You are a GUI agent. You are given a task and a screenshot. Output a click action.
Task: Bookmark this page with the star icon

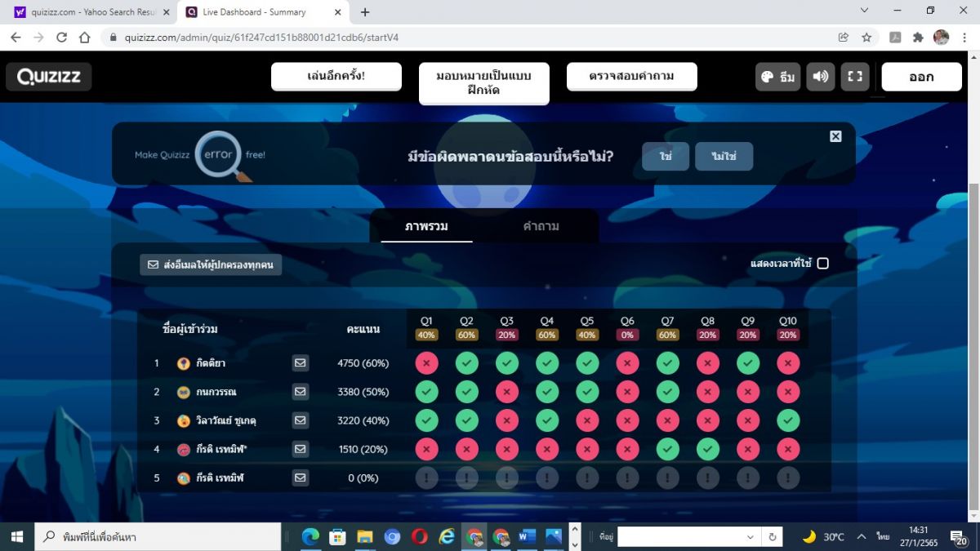pyautogui.click(x=866, y=38)
